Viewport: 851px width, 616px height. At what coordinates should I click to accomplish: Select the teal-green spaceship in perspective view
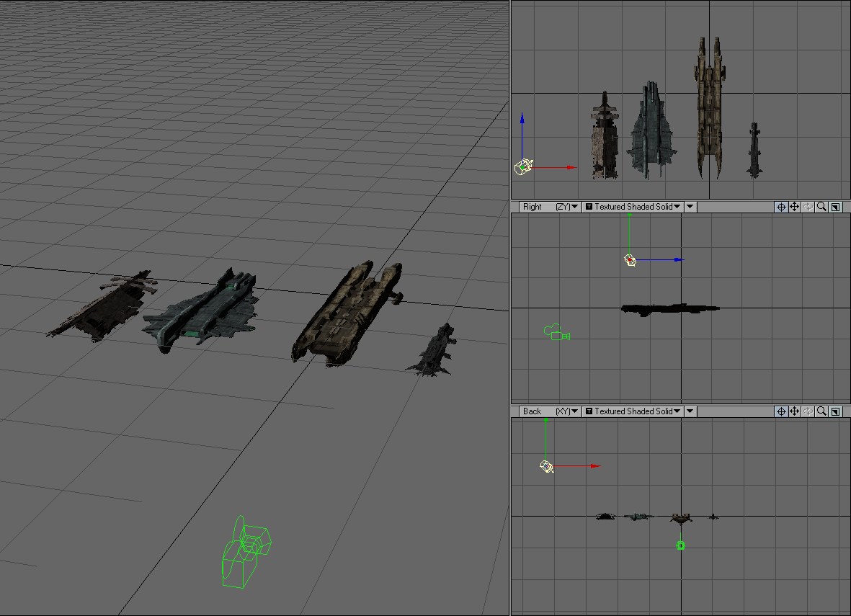pos(201,311)
